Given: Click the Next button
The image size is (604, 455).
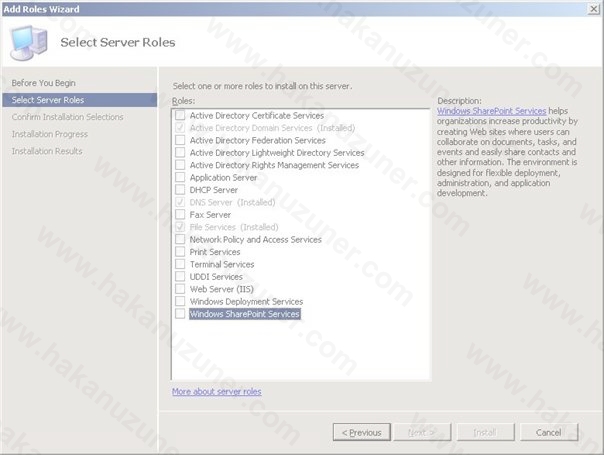Looking at the screenshot, I should tap(422, 432).
